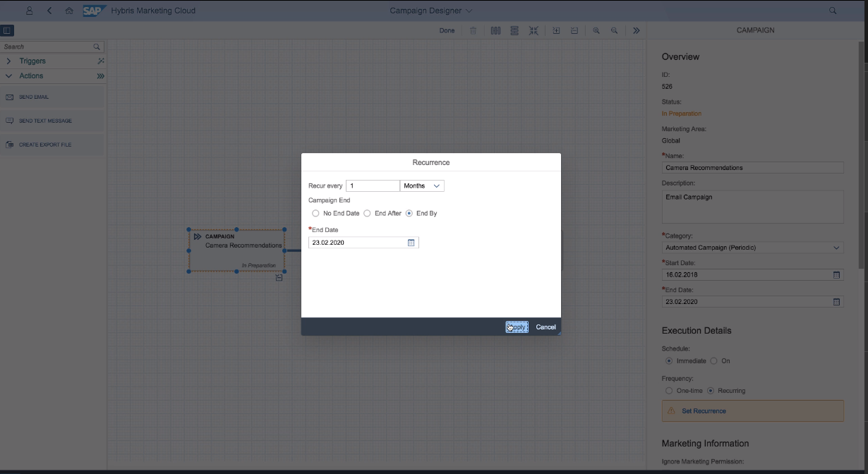The width and height of the screenshot is (868, 474).
Task: Open the user profile icon
Action: [x=29, y=11]
